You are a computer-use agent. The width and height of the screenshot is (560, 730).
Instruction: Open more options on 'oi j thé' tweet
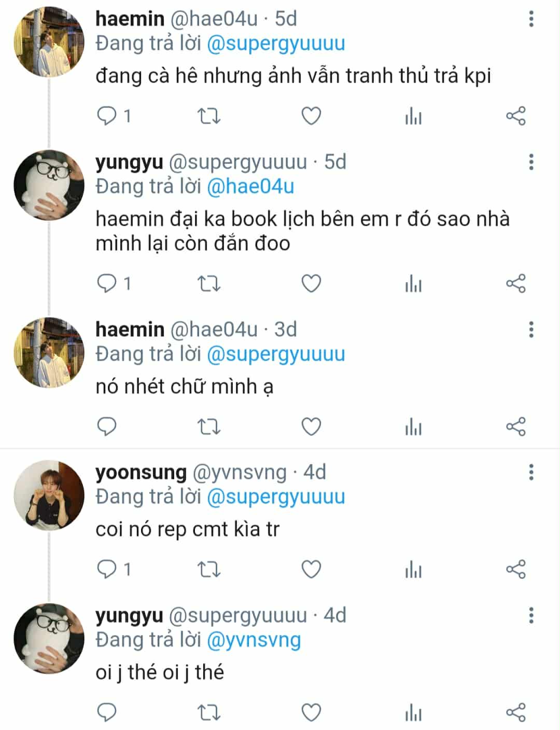tap(531, 615)
